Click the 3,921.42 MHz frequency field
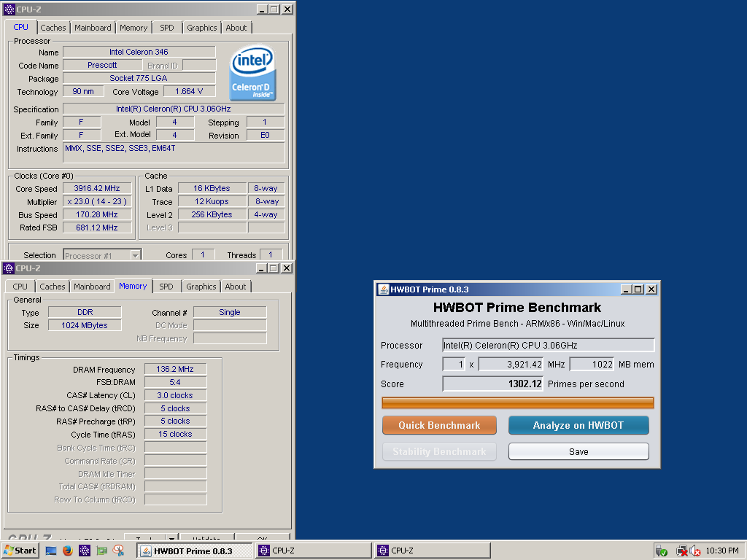This screenshot has width=747, height=560. pyautogui.click(x=511, y=365)
